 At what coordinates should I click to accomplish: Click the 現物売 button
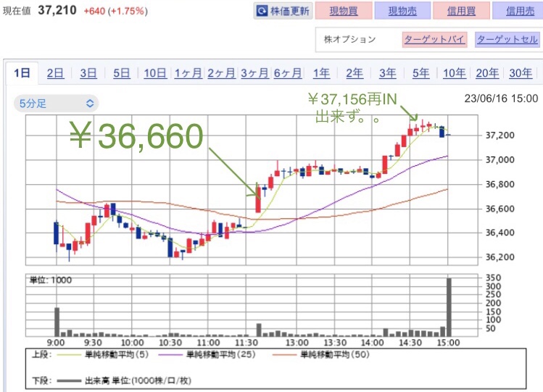(402, 11)
